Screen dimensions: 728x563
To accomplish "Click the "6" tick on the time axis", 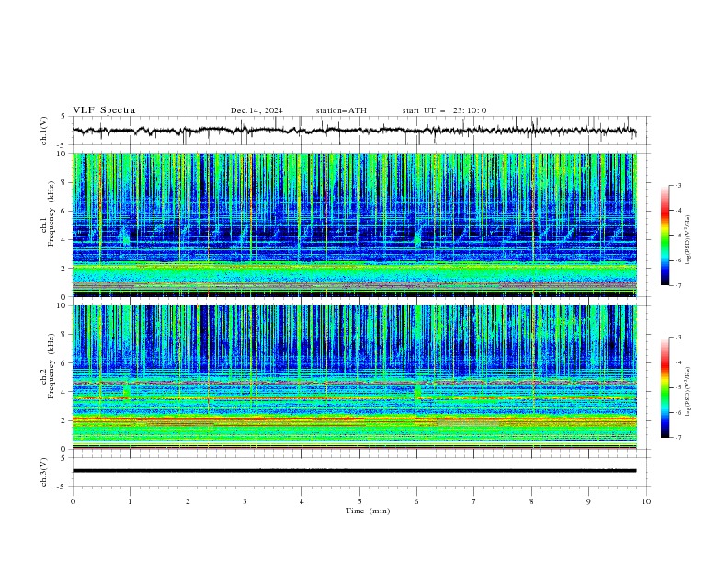I will click(x=416, y=501).
